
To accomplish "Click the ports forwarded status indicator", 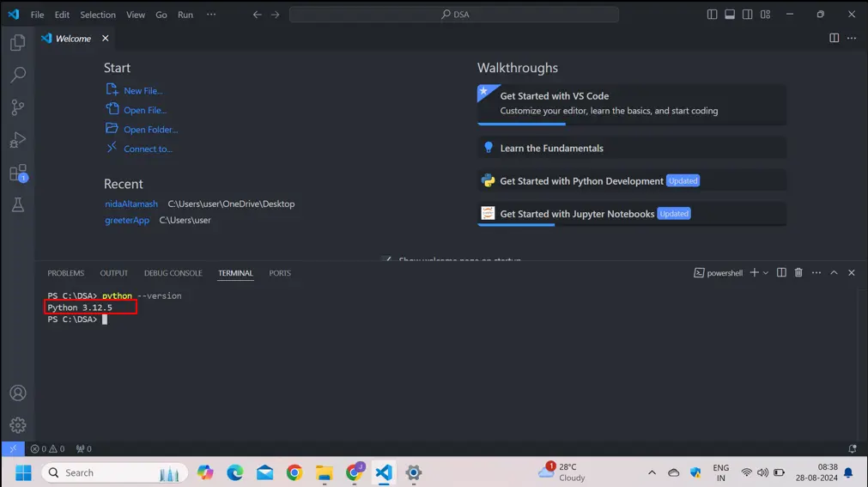I will pyautogui.click(x=84, y=448).
